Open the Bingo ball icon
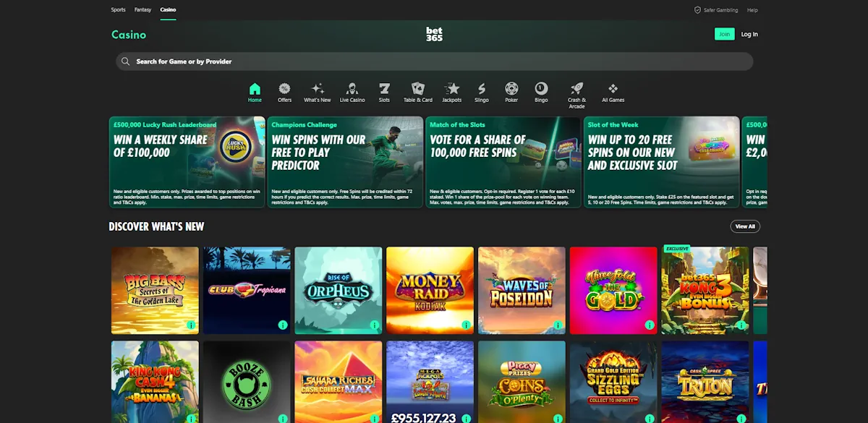This screenshot has height=423, width=868. point(541,89)
